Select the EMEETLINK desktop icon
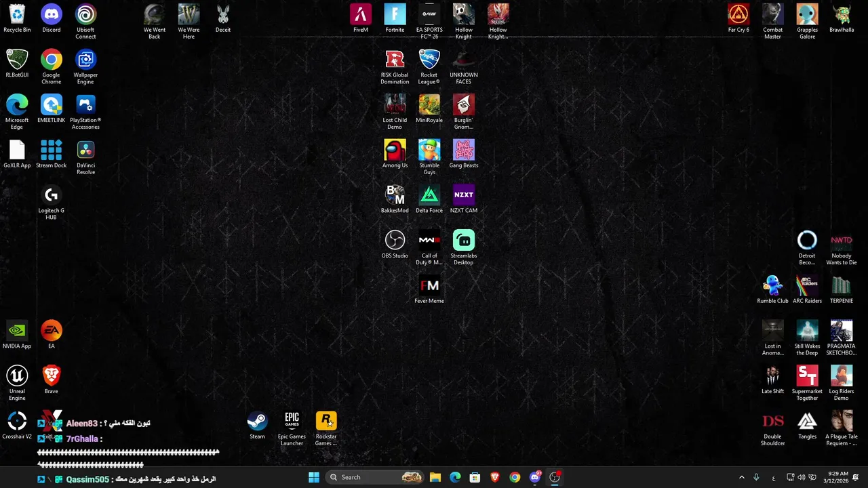Screen dimensions: 868x488 (x=52, y=109)
